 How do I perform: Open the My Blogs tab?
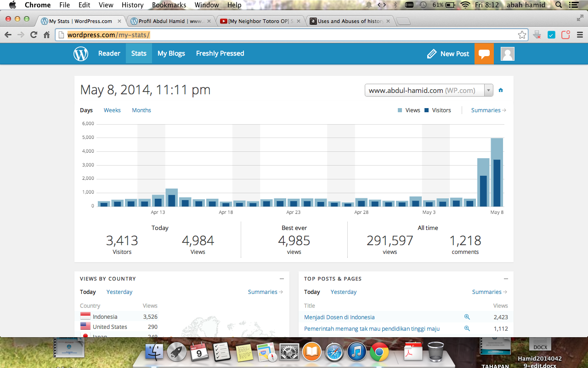pyautogui.click(x=171, y=54)
